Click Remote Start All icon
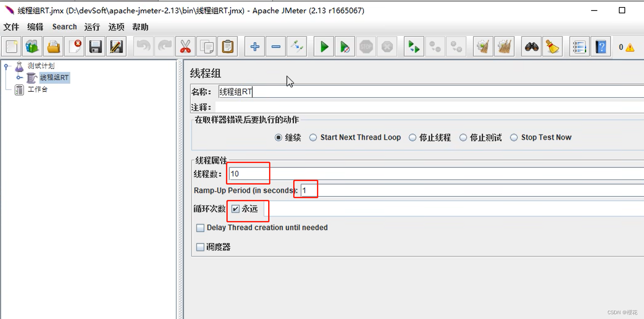 click(x=414, y=46)
